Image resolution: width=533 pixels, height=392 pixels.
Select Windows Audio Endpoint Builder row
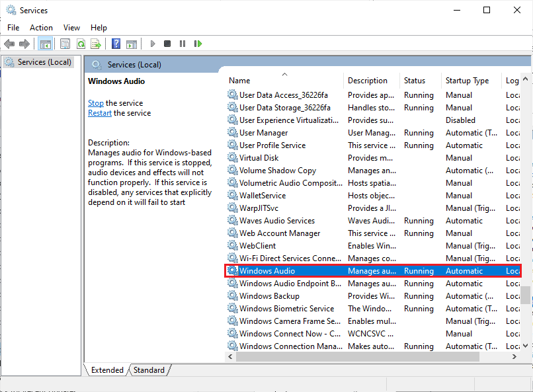point(372,284)
